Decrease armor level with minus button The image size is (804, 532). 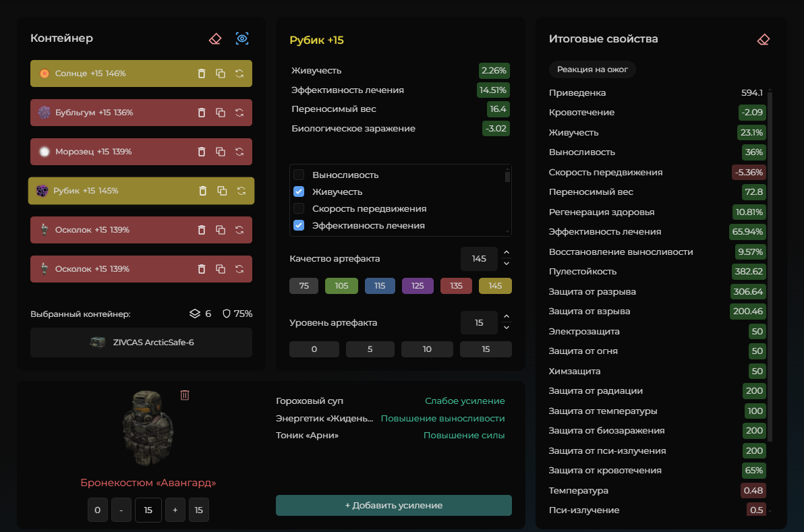coord(121,510)
